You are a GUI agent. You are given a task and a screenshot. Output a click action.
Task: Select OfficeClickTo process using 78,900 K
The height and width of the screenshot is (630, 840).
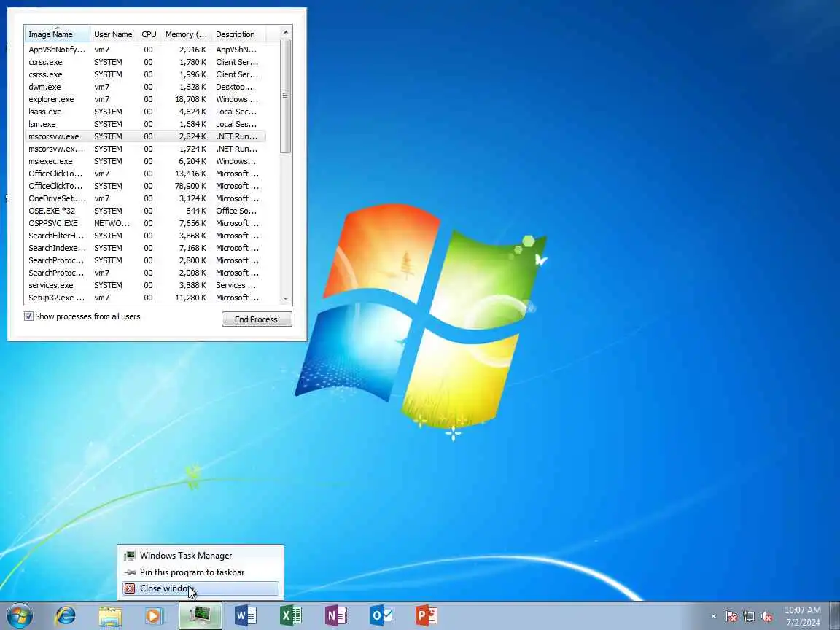pos(144,186)
